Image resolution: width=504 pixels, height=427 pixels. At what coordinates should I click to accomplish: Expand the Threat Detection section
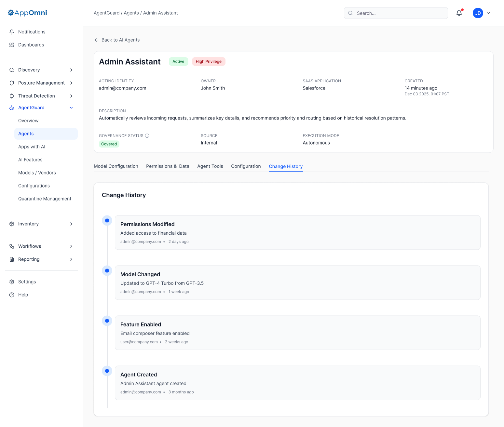point(71,96)
